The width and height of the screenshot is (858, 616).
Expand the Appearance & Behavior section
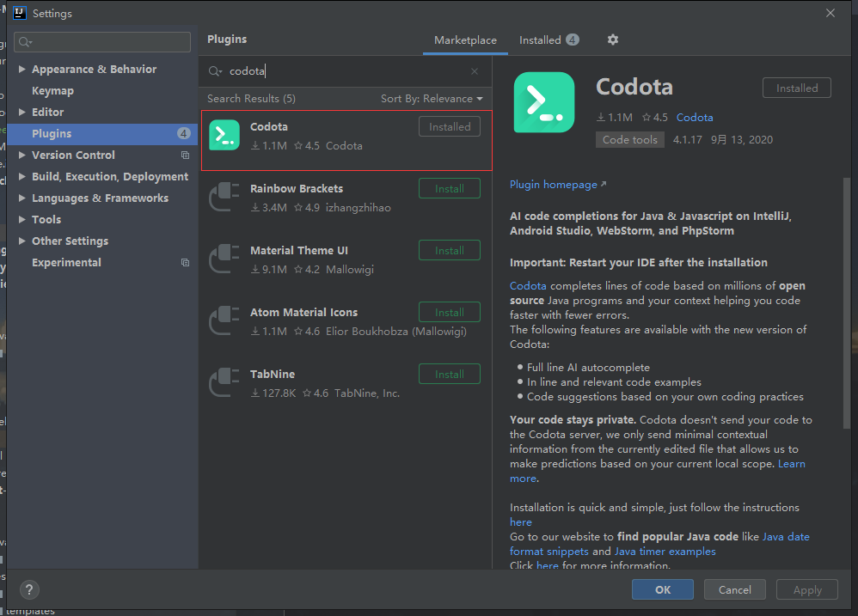point(22,70)
